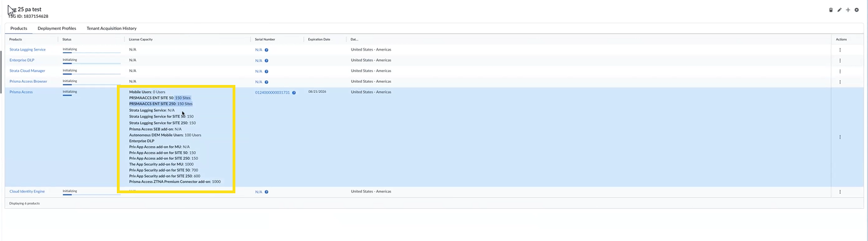Click the Expiration Date column header
The height and width of the screenshot is (241, 868).
pyautogui.click(x=319, y=39)
